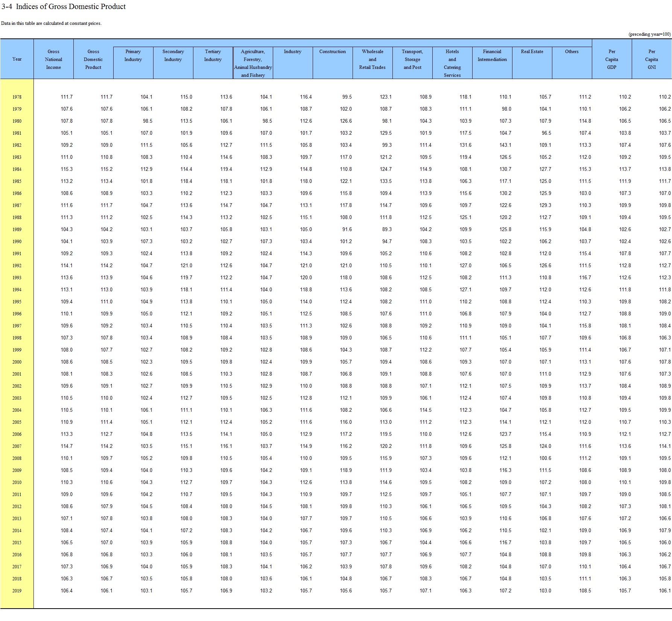This screenshot has width=672, height=621.
Task: Click the Financial Intermediation column header
Action: 492,56
